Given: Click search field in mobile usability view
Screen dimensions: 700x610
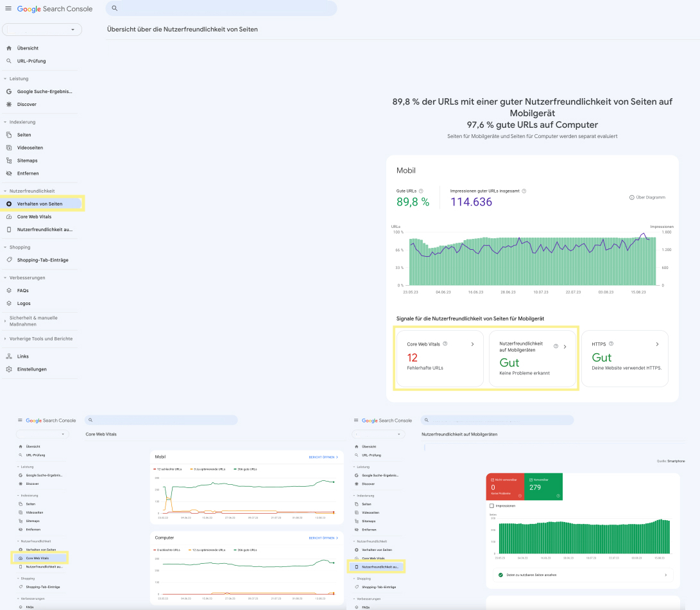Looking at the screenshot, I should tap(497, 420).
